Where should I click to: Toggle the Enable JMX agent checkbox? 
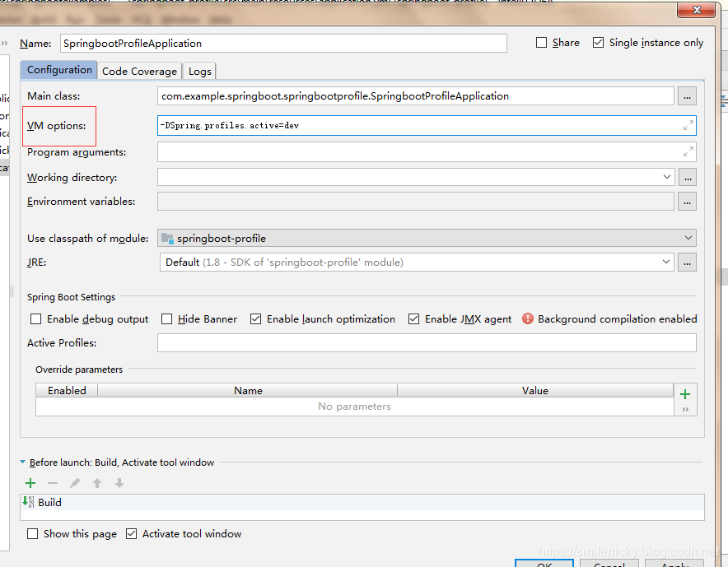point(413,319)
